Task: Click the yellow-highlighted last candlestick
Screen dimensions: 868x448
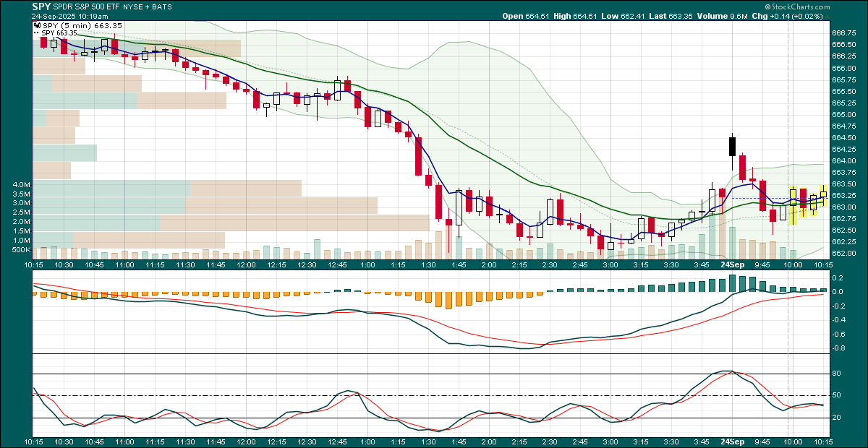Action: (x=823, y=194)
